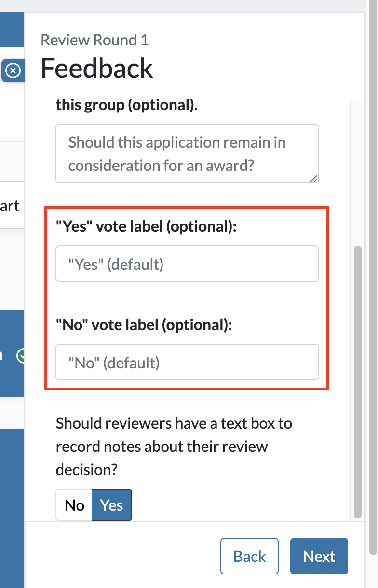The height and width of the screenshot is (588, 378).
Task: Click the Back button
Action: pyautogui.click(x=249, y=556)
